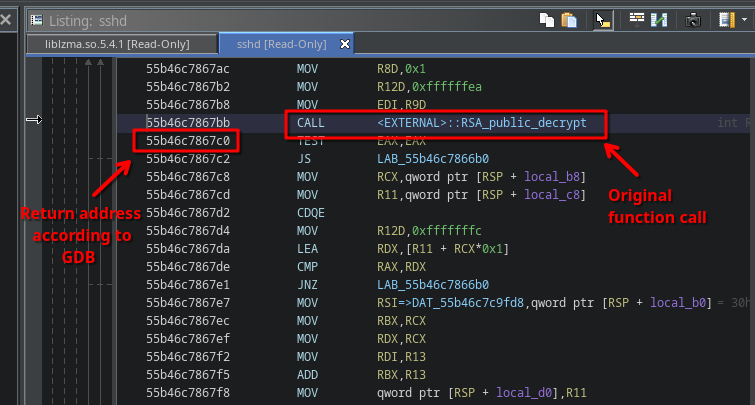Close the left panel with its X

coord(6,20)
